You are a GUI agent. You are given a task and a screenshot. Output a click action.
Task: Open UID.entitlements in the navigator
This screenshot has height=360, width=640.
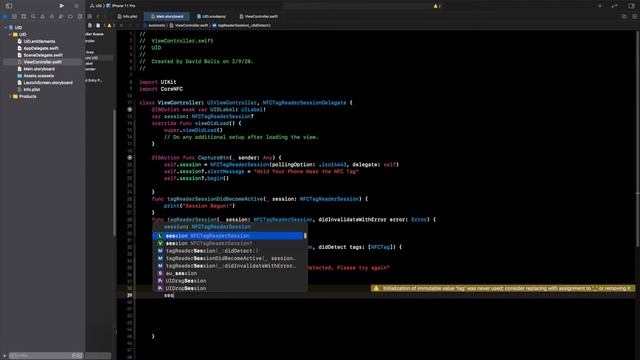pyautogui.click(x=36, y=41)
